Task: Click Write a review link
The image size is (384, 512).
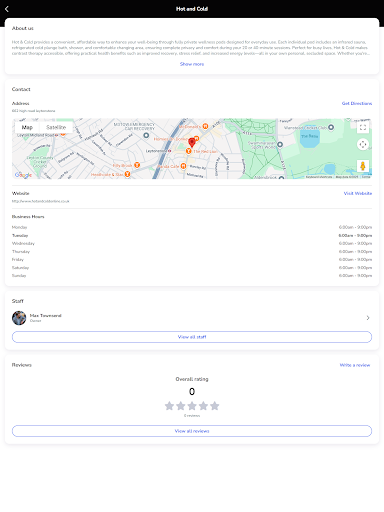Action: [x=355, y=365]
